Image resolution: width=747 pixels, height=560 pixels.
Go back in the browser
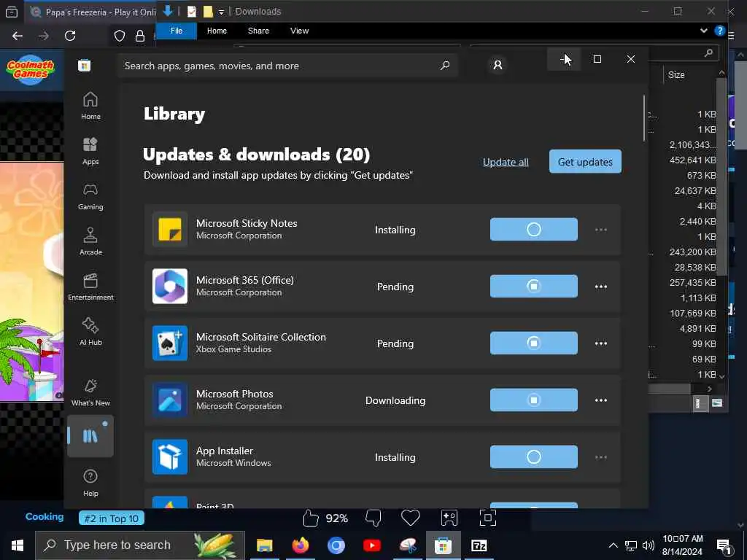click(x=18, y=36)
